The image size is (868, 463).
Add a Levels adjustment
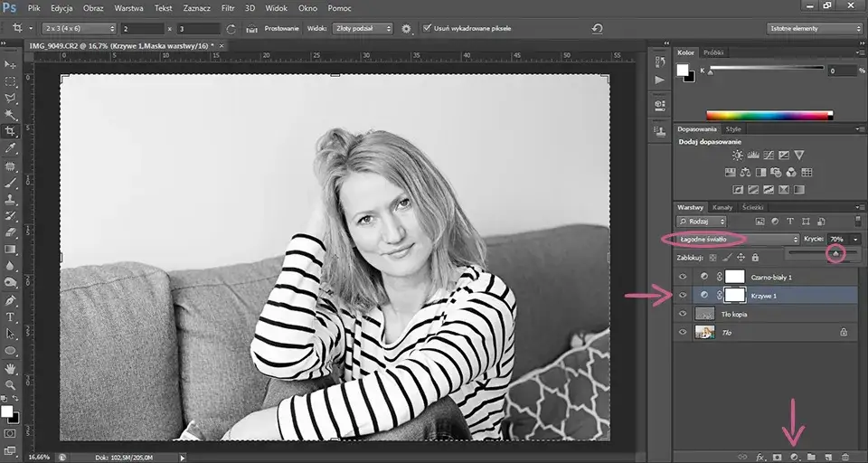coord(753,155)
